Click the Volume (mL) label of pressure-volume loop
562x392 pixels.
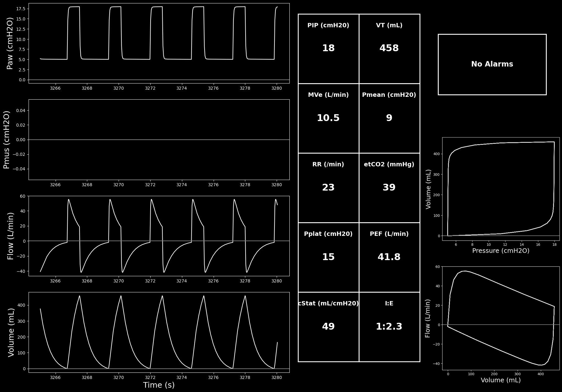(428, 189)
